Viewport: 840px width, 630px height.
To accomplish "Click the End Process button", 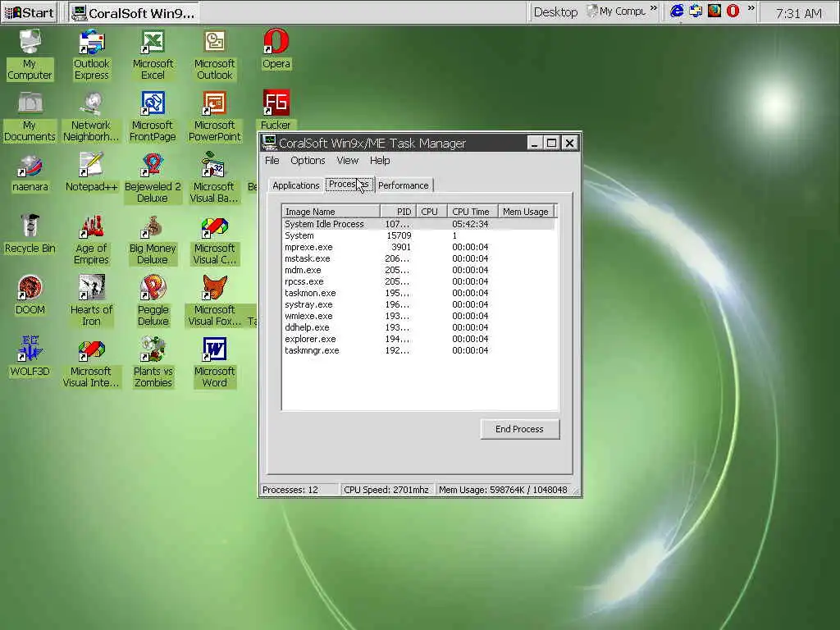I will [519, 429].
